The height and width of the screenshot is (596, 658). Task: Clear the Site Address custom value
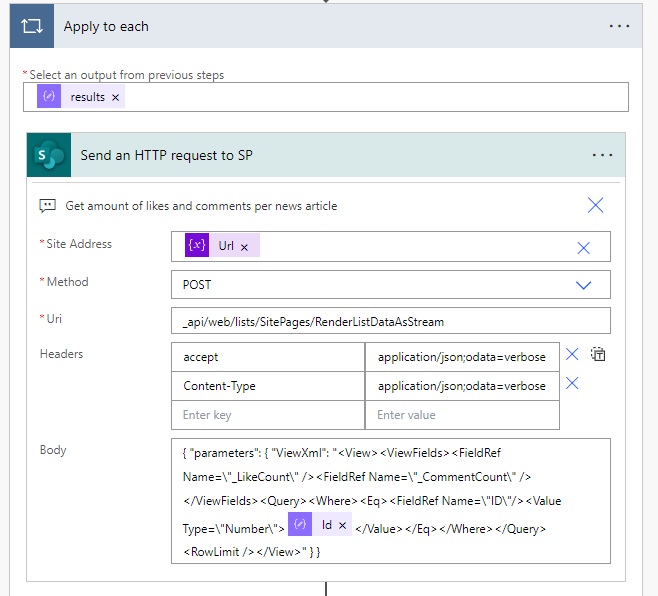point(583,248)
